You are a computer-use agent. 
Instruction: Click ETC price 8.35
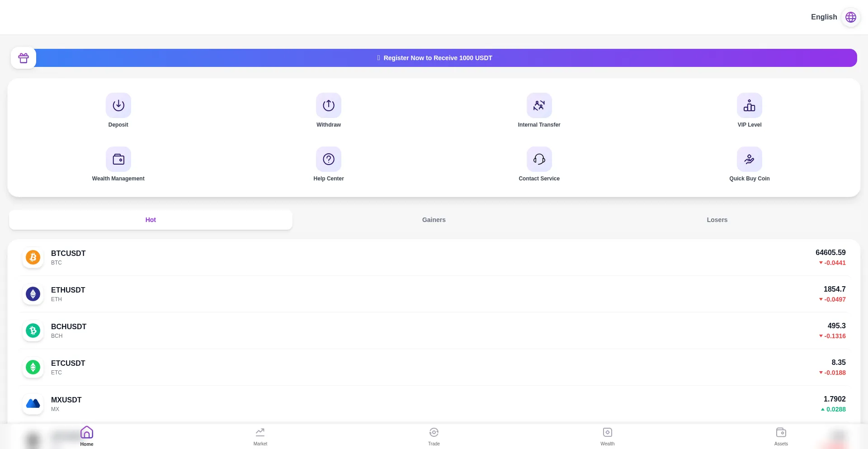point(839,363)
